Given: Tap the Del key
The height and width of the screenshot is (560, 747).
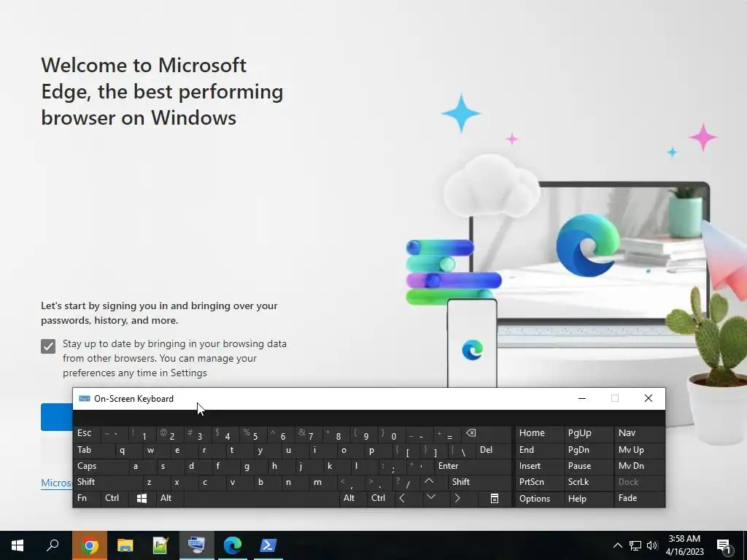Looking at the screenshot, I should pos(494,449).
